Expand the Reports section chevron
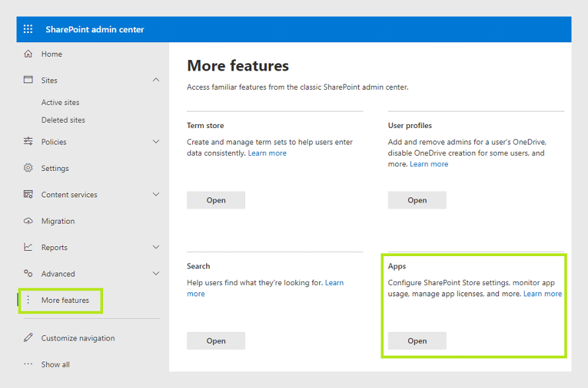Viewport: 588px width, 388px height. 156,247
